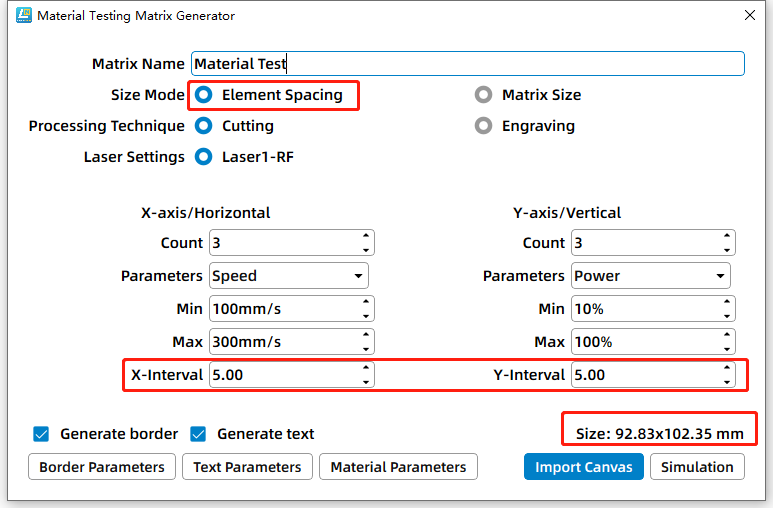The width and height of the screenshot is (773, 508).
Task: Select Laser1-RF laser setting
Action: click(x=204, y=157)
